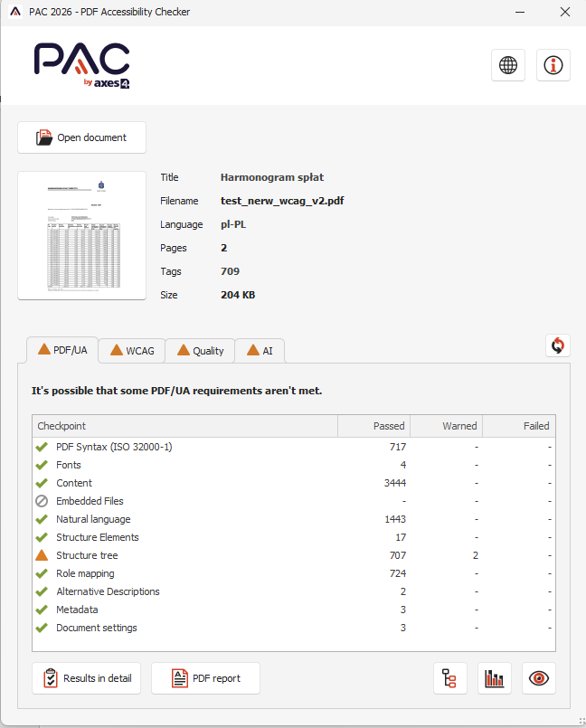
Task: Open the info/about icon
Action: pyautogui.click(x=553, y=65)
